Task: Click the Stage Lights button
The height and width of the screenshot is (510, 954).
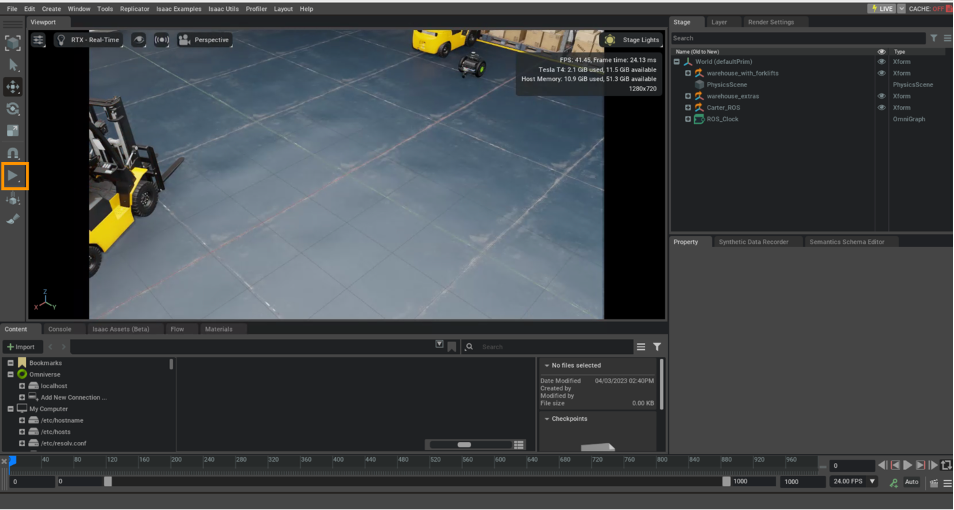Action: pos(633,40)
